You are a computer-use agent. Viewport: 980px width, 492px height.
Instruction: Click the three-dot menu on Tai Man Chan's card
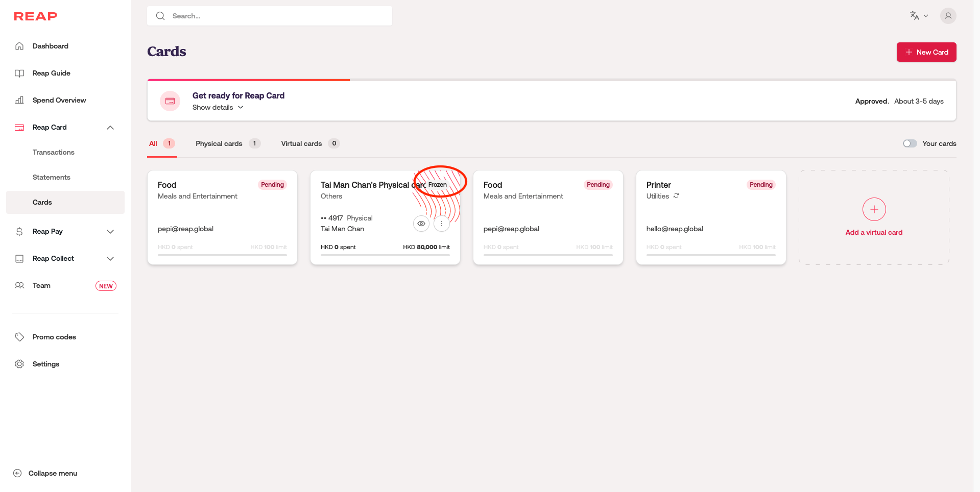coord(442,224)
